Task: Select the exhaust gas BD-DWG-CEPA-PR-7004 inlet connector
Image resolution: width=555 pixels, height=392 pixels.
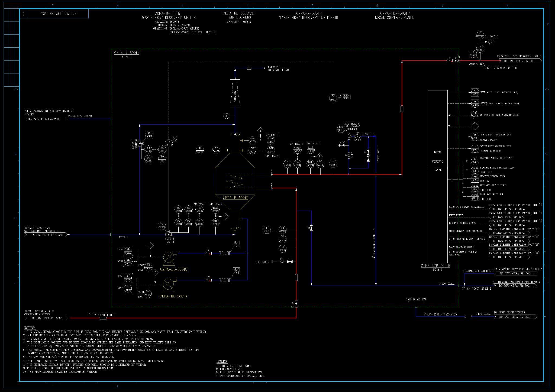Action: point(46,235)
